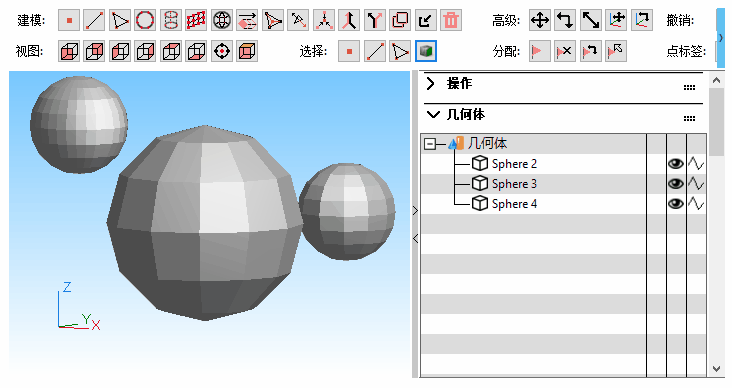Toggle the curve icon for Sphere 4
This screenshot has height=388, width=732.
[696, 204]
